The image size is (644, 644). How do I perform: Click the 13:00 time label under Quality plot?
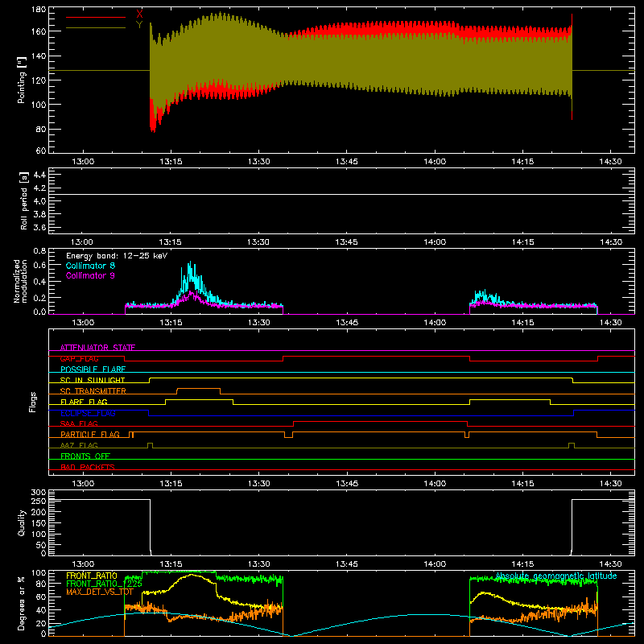click(x=83, y=564)
